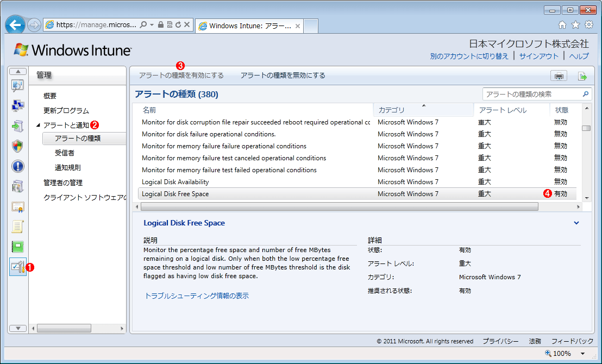The image size is (602, 364).
Task: Click the 法務 footer link
Action: pyautogui.click(x=535, y=341)
